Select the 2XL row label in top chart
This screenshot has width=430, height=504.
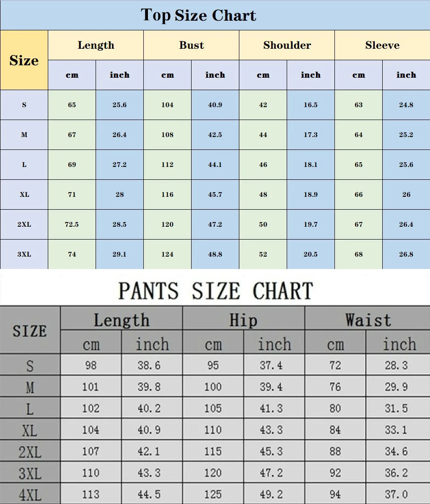click(24, 224)
